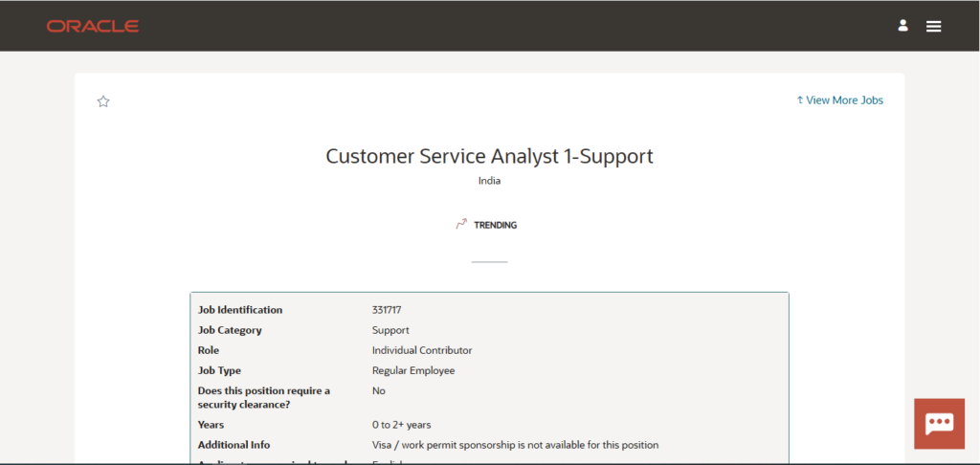The image size is (980, 465).
Task: Click the Role label
Action: coord(208,350)
